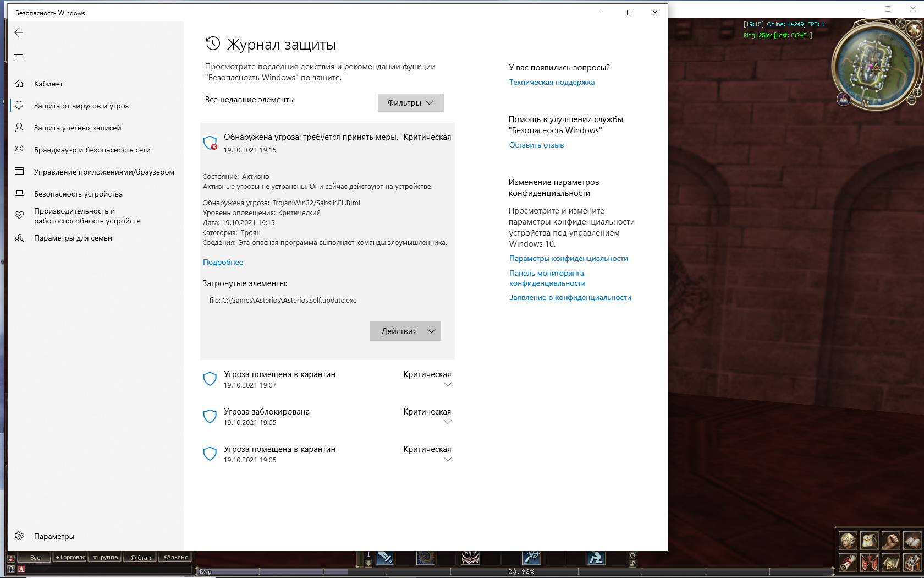The height and width of the screenshot is (578, 924).
Task: Open the skills book icon in game
Action: (x=912, y=541)
